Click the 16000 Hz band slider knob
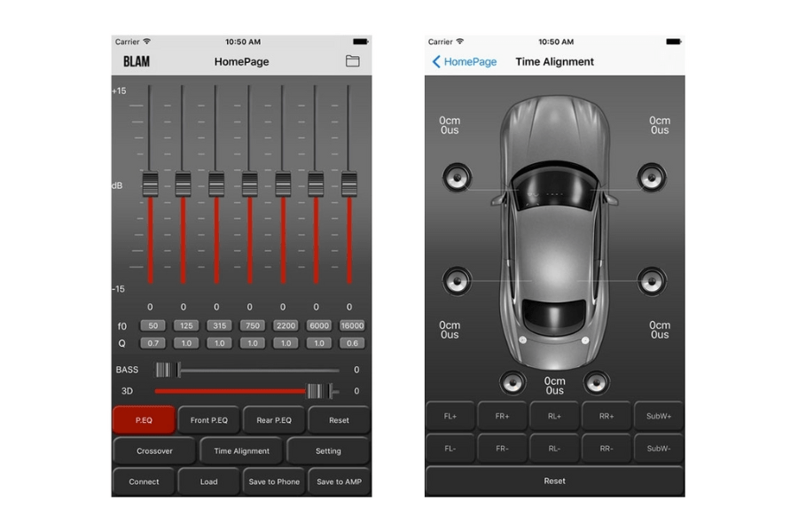The image size is (798, 532). [349, 184]
